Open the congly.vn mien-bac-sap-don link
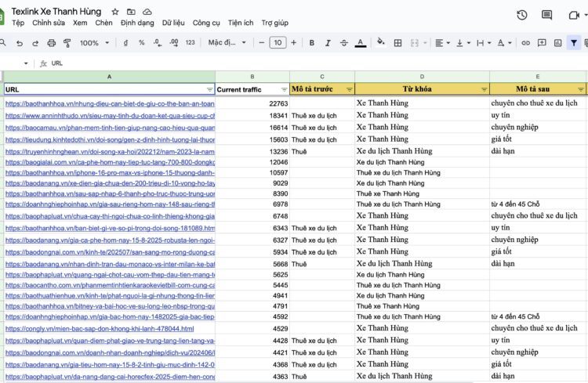 pyautogui.click(x=100, y=329)
